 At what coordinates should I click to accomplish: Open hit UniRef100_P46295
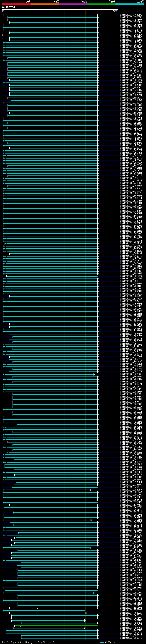pos(131,15)
